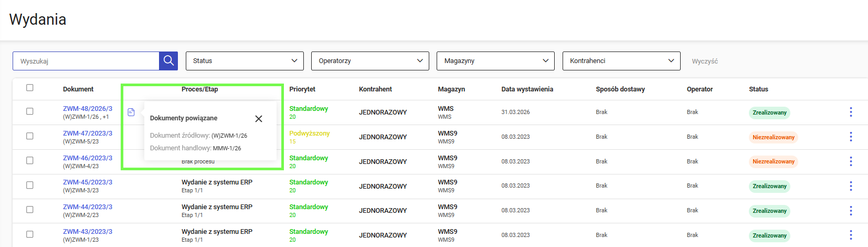Open document link ZWM-48/2026/3
This screenshot has width=868, height=247.
[88, 109]
